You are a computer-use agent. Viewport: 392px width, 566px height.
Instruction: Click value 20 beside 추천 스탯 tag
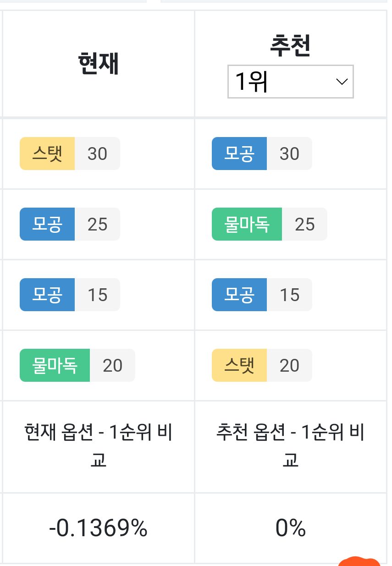(x=289, y=365)
